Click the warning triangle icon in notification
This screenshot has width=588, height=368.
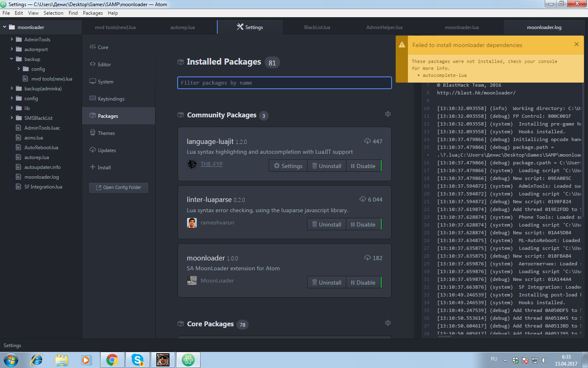[x=402, y=45]
